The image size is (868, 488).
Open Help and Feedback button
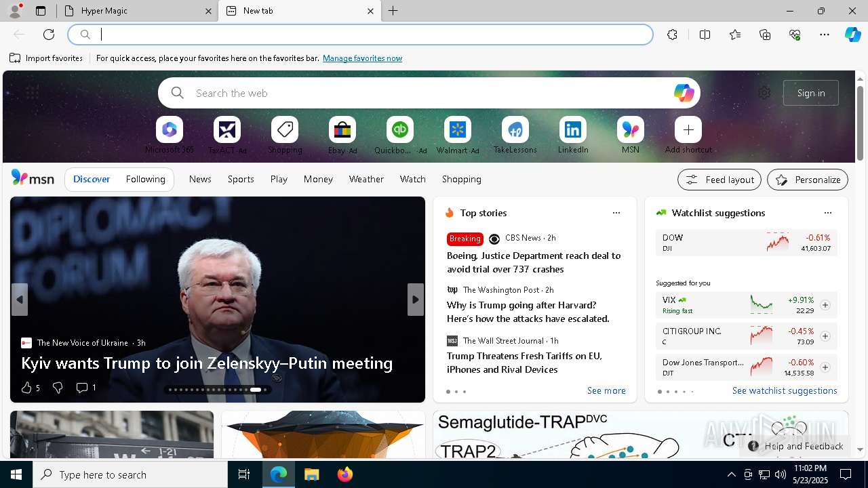tap(795, 446)
